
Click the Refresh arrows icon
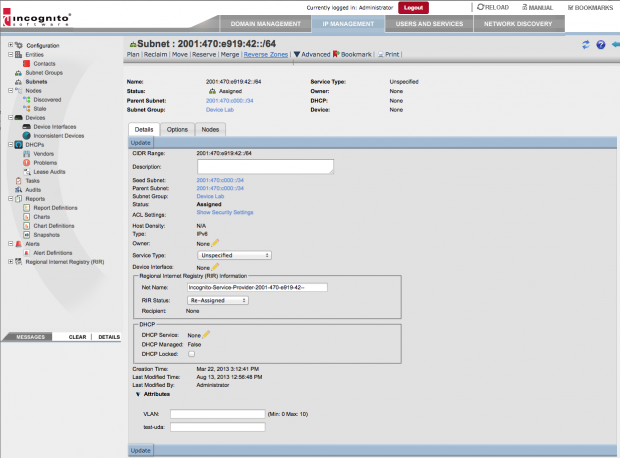tap(586, 45)
